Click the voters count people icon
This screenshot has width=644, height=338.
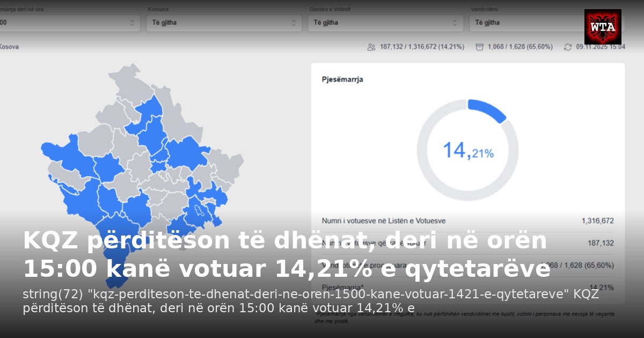click(371, 47)
